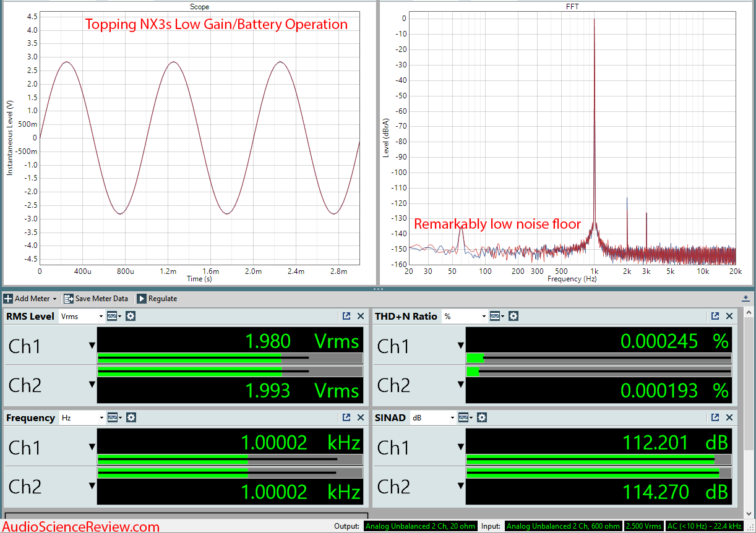
Task: Open SINAD meter settings gear
Action: [x=482, y=417]
